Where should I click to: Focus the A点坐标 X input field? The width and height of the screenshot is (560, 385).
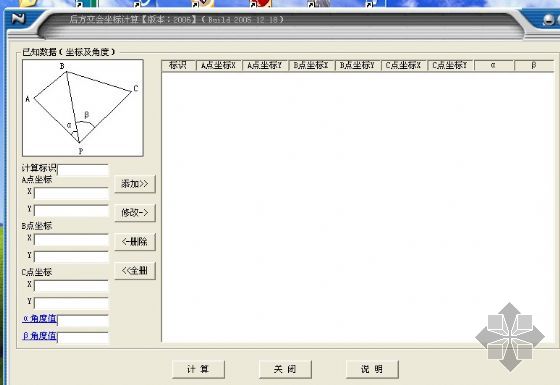71,193
